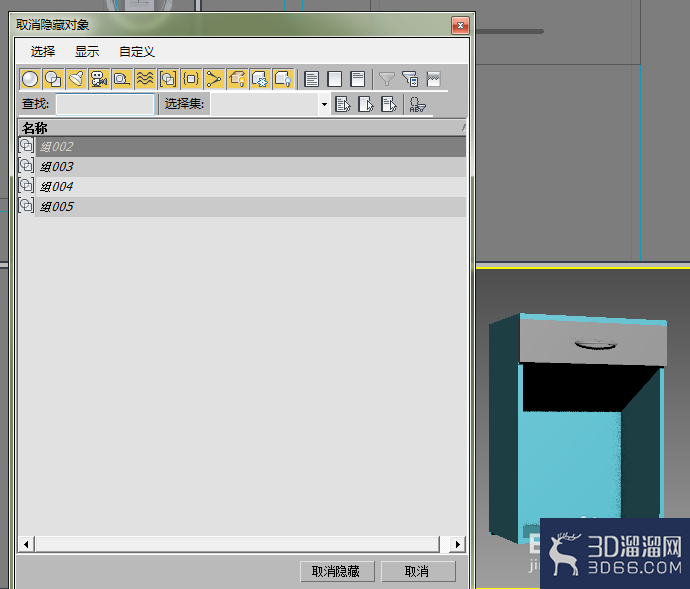Screen dimensions: 690x589
Task: Click into the 查找 search field
Action: 105,104
